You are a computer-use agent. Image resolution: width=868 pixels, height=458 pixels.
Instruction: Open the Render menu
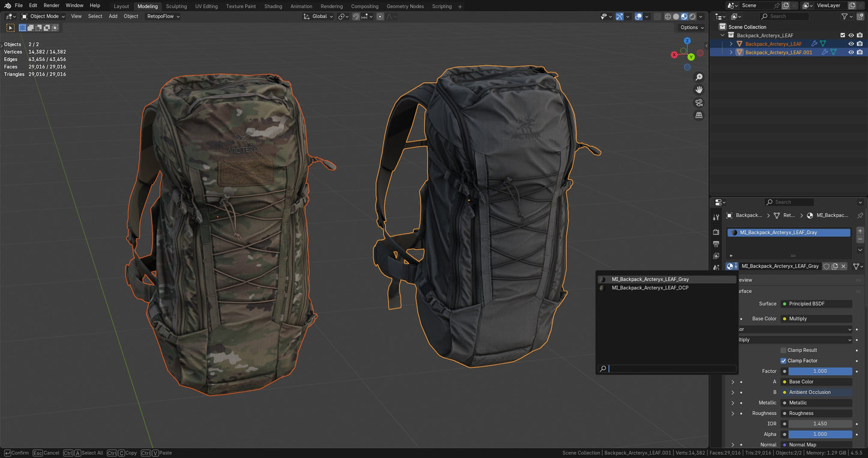point(51,5)
